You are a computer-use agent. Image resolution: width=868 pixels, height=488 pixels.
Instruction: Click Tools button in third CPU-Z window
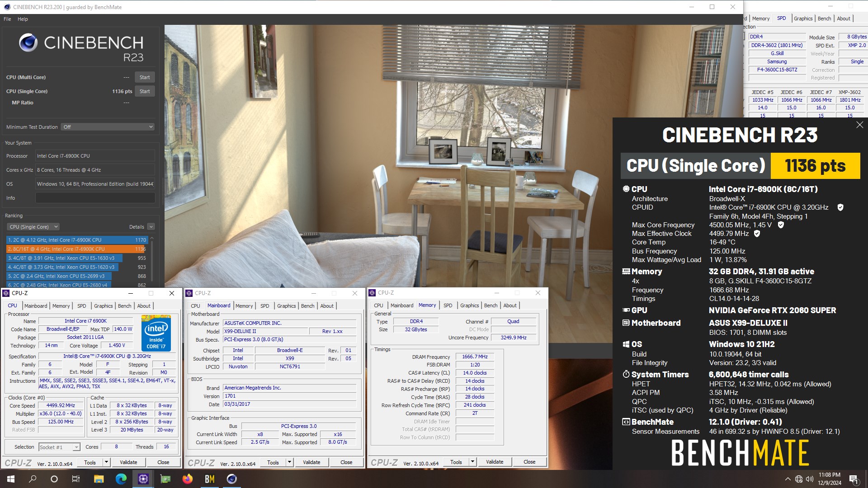[456, 462]
